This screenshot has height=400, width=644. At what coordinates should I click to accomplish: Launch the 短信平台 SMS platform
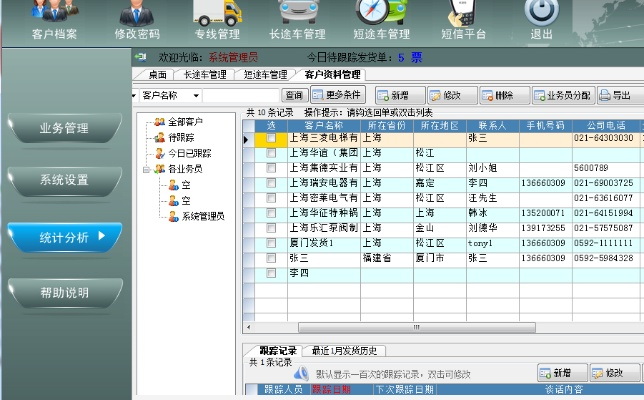(x=461, y=20)
